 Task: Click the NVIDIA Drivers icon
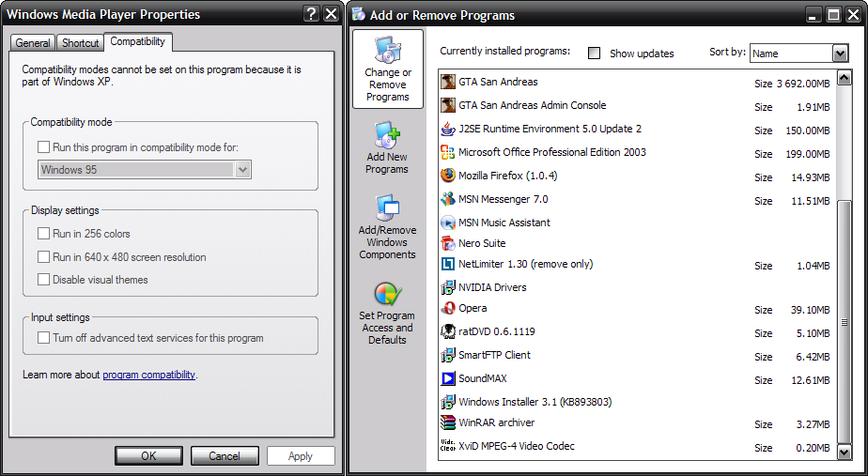[448, 287]
